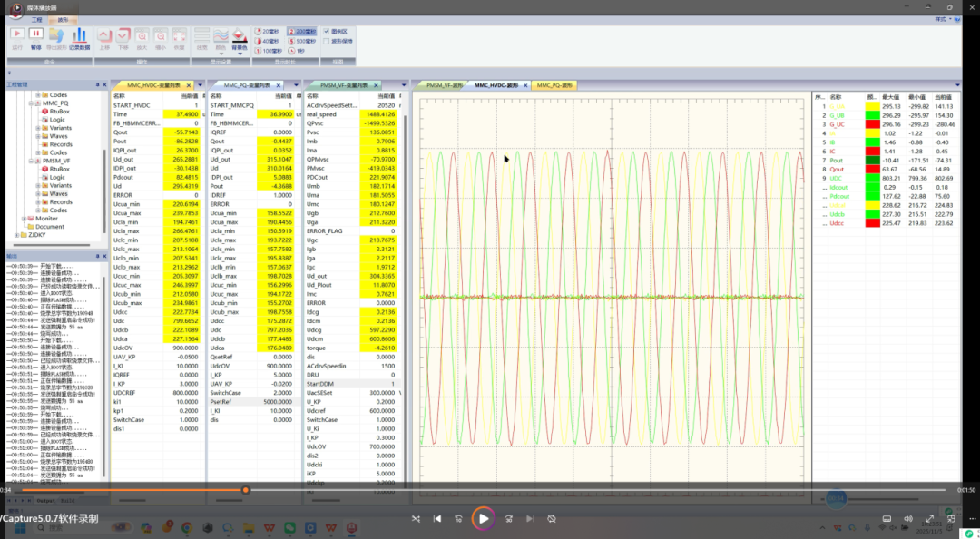Select Waves under PMSM_VF in tree
The width and height of the screenshot is (980, 539).
pyautogui.click(x=58, y=193)
